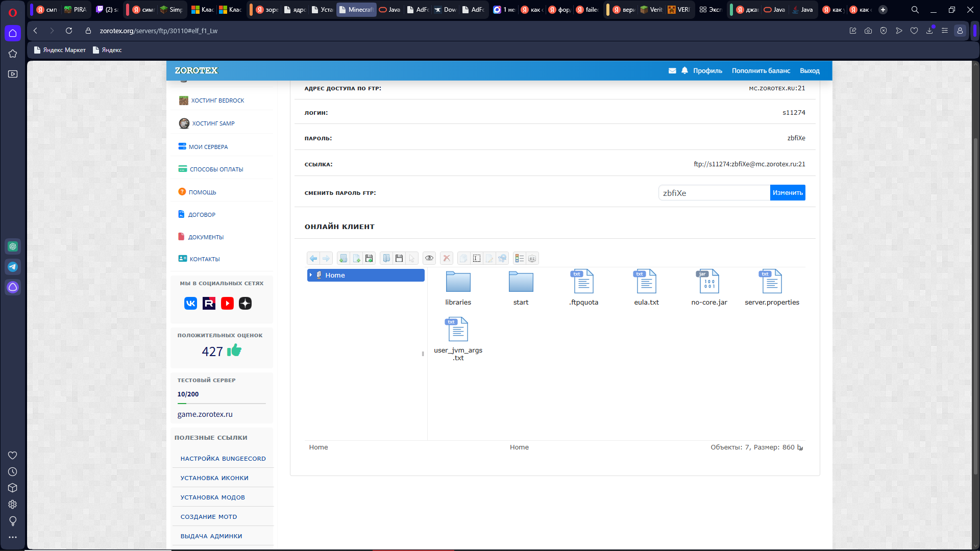Viewport: 980px width, 551px height.
Task: Click the YouTube social icon
Action: pyautogui.click(x=227, y=304)
